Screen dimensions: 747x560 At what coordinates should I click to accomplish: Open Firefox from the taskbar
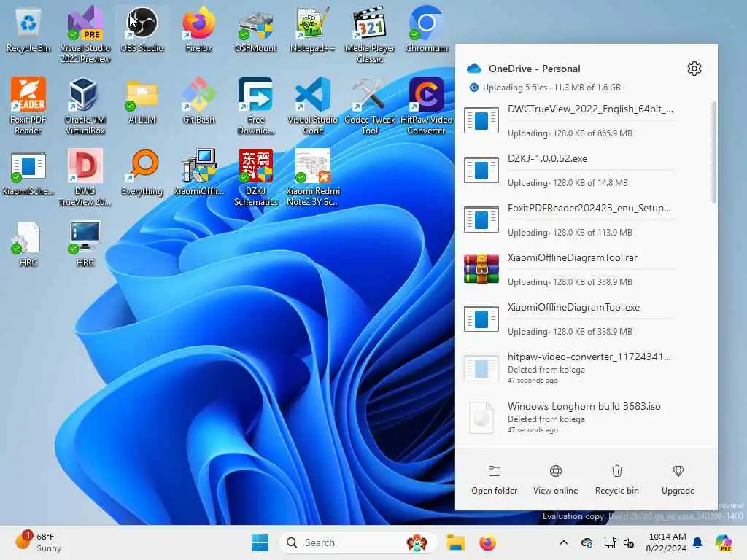pyautogui.click(x=487, y=542)
